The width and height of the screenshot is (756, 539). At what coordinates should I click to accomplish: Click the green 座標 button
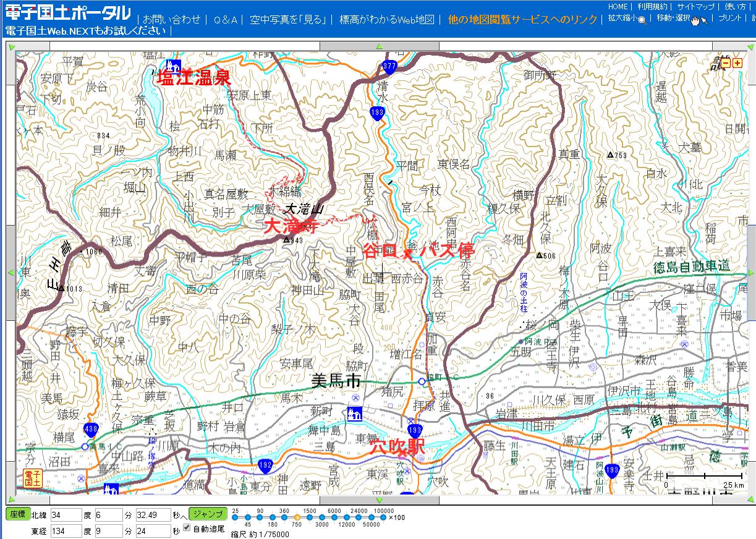point(17,514)
